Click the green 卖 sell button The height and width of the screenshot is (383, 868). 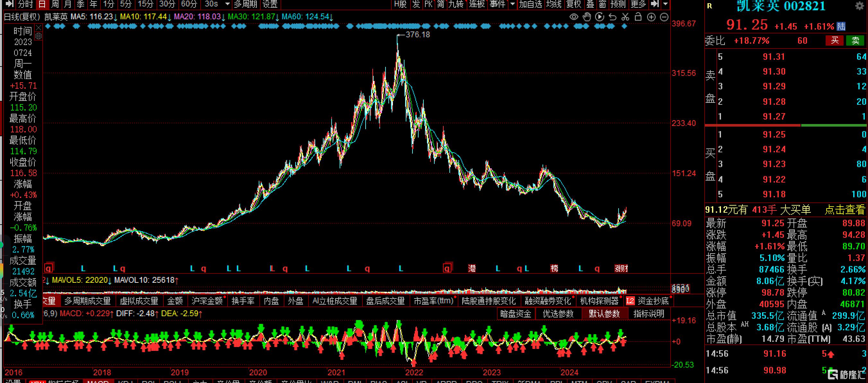(x=855, y=40)
